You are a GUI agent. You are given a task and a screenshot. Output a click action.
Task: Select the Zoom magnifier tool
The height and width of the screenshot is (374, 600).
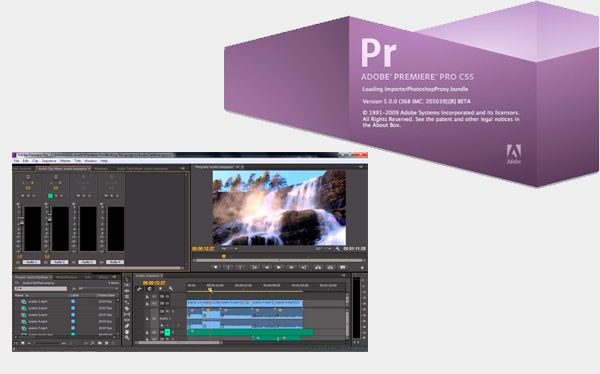point(127,338)
